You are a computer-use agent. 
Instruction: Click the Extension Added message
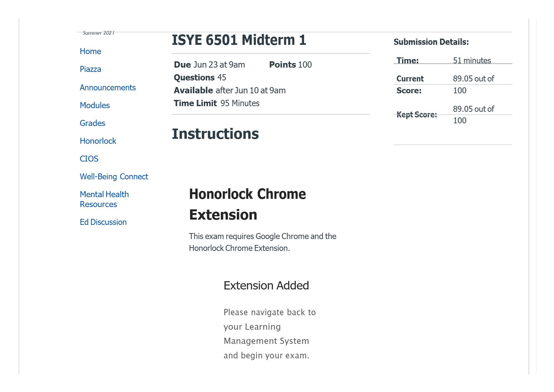pos(266,286)
